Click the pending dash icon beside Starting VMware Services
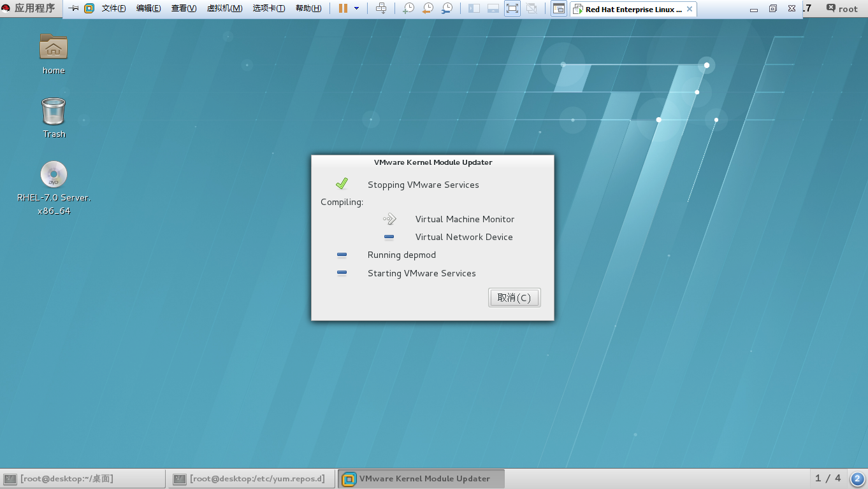The width and height of the screenshot is (868, 489). 342,273
